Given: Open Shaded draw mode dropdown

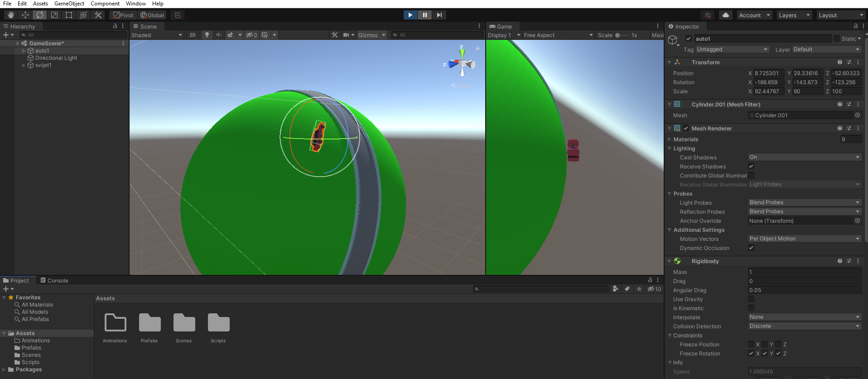Looking at the screenshot, I should click(x=157, y=35).
